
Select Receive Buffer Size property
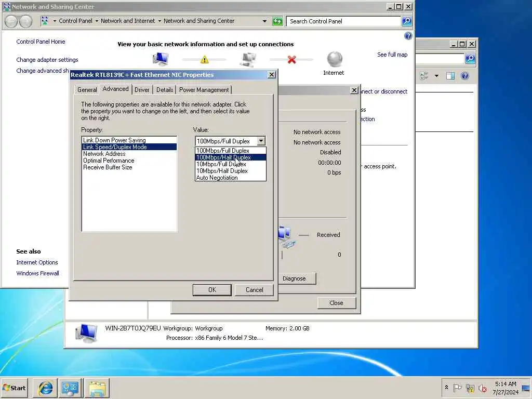[x=129, y=167]
